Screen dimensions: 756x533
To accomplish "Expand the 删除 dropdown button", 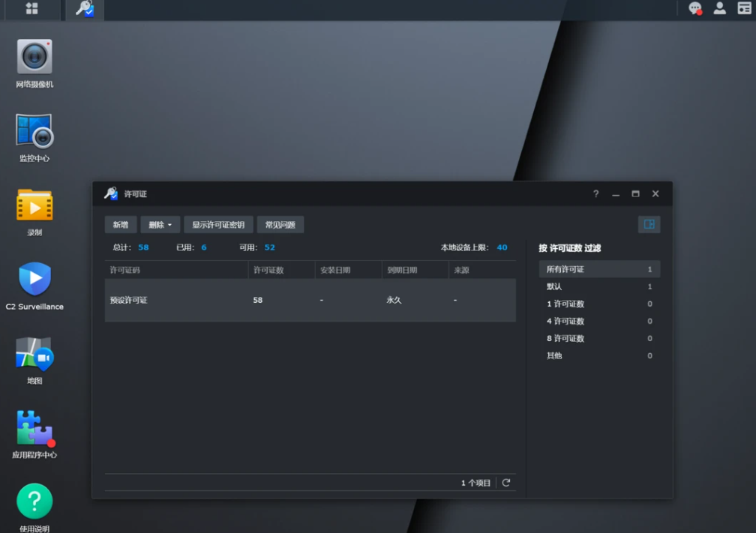I will pyautogui.click(x=160, y=225).
